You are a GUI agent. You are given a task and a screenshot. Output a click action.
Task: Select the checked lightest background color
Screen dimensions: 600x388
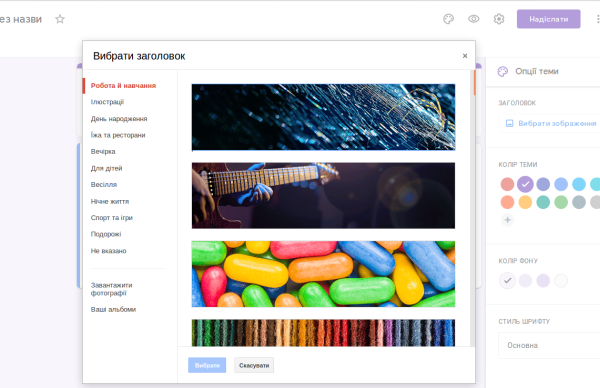tap(507, 280)
